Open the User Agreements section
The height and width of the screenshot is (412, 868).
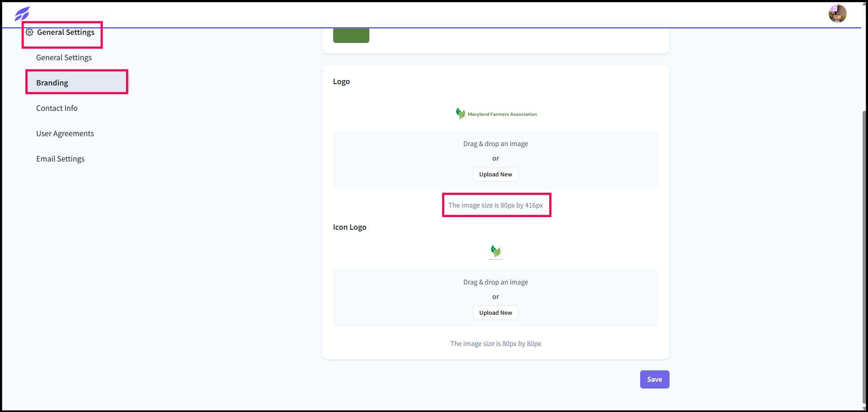pyautogui.click(x=65, y=133)
